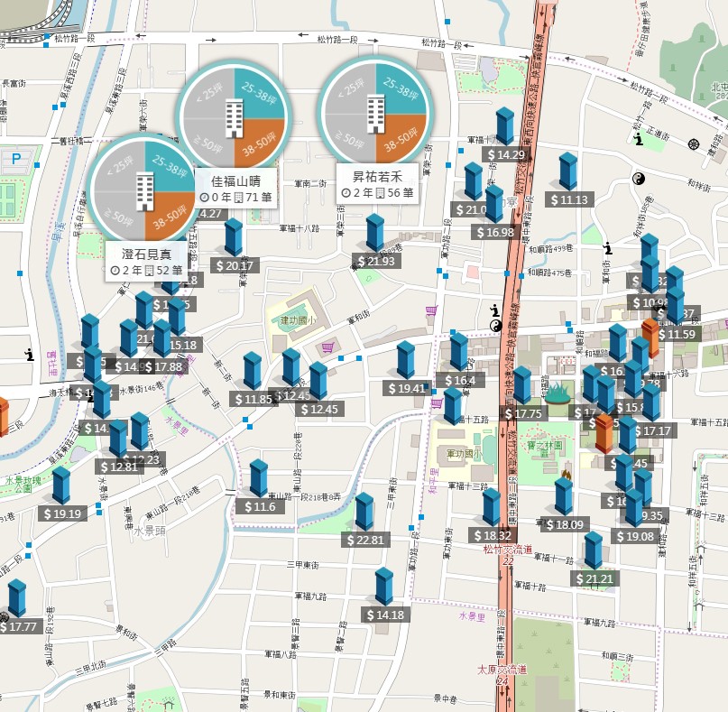
Task: Open the 澄石見真 info card
Action: click(146, 262)
